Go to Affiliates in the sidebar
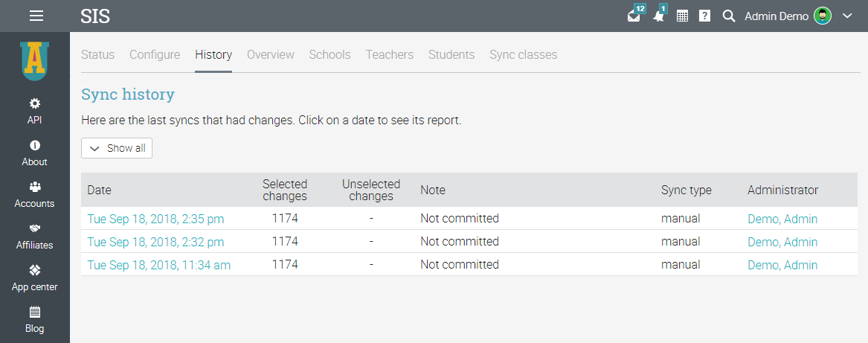868x343 pixels. pos(34,236)
